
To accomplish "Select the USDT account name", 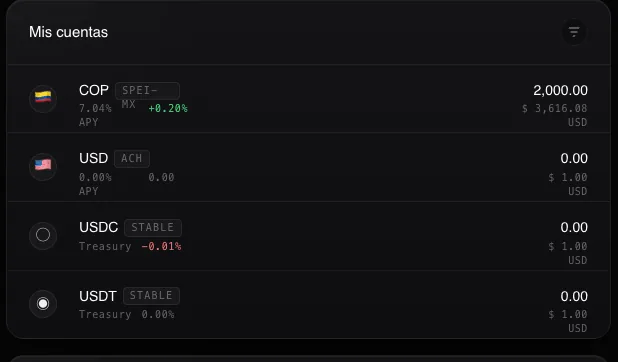I will coord(98,296).
